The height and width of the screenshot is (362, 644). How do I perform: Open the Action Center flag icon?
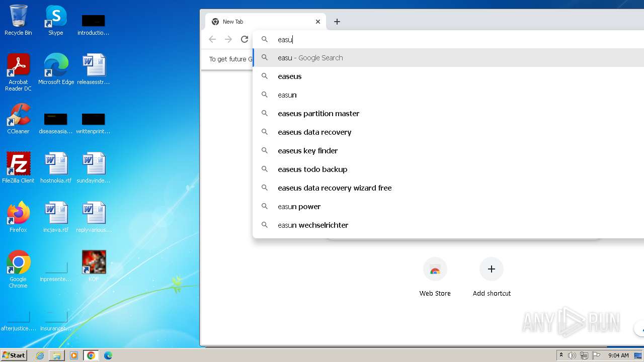596,355
